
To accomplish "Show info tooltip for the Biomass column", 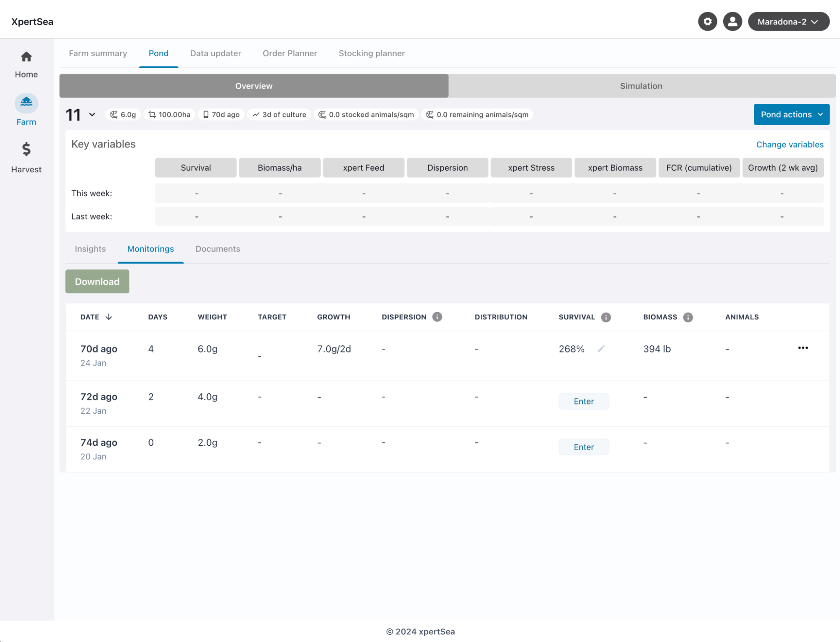I will 688,317.
